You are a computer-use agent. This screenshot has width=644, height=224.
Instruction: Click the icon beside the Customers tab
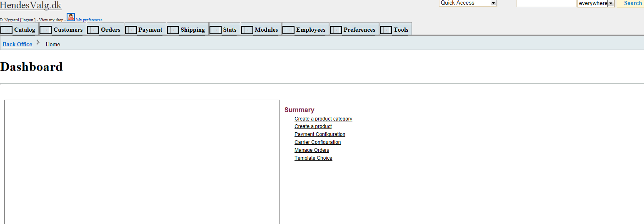[46, 30]
